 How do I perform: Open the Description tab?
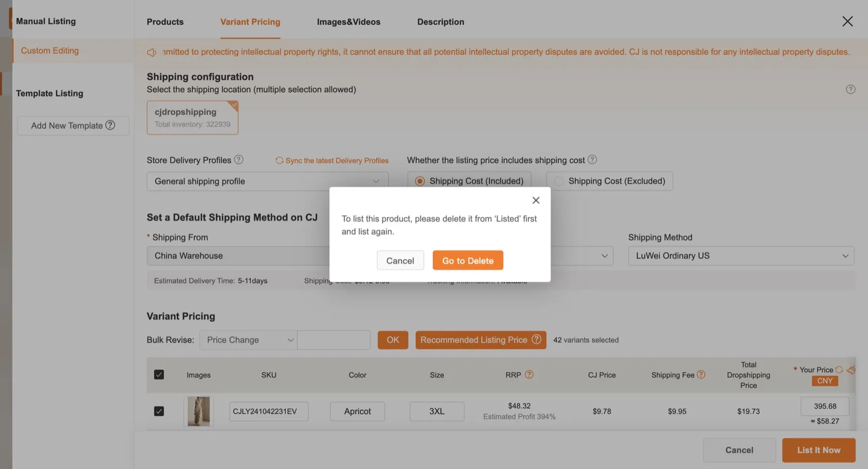click(441, 22)
